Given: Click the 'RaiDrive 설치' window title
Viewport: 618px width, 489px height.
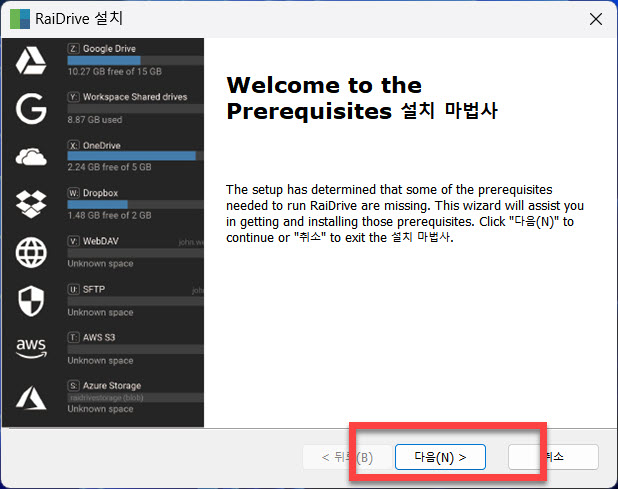Looking at the screenshot, I should (79, 19).
